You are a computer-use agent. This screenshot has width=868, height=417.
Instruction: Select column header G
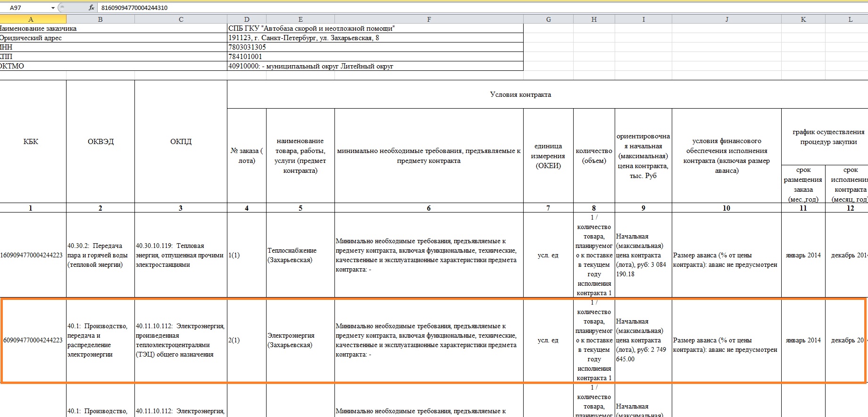click(548, 19)
